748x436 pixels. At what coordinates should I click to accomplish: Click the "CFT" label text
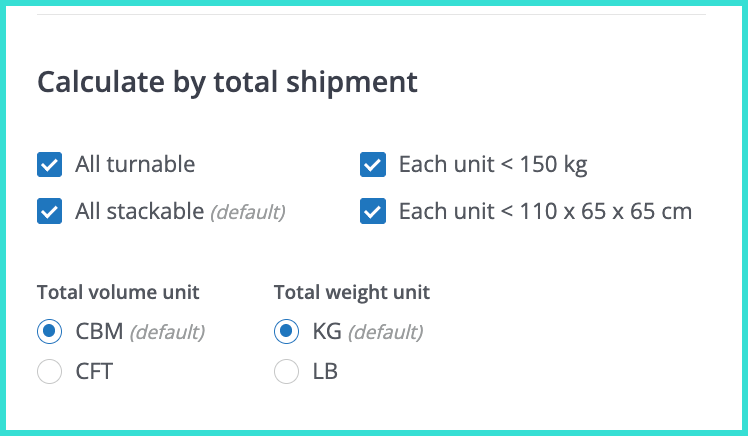tap(94, 372)
